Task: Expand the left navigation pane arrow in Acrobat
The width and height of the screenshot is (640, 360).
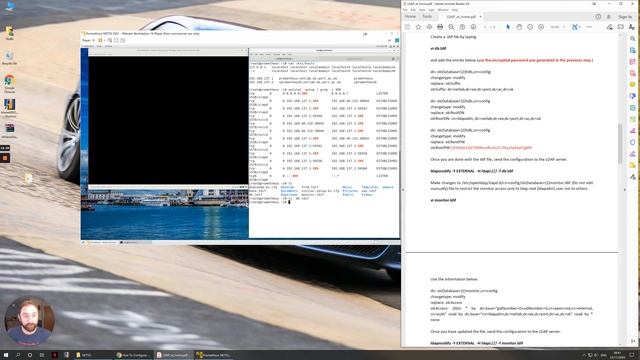Action: click(403, 189)
